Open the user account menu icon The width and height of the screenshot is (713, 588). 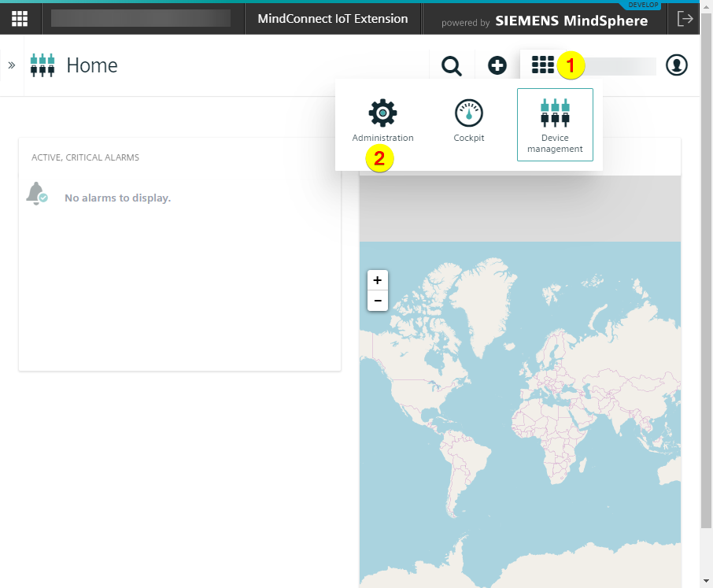click(x=676, y=65)
